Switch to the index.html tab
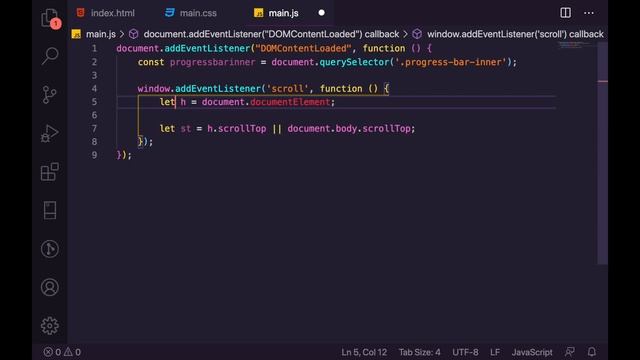Image resolution: width=640 pixels, height=360 pixels. pyautogui.click(x=106, y=13)
